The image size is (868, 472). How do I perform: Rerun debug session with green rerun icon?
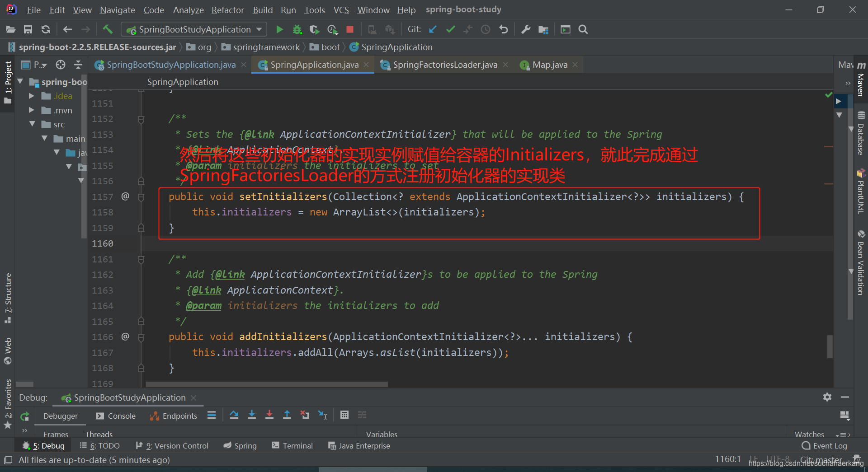tap(25, 416)
